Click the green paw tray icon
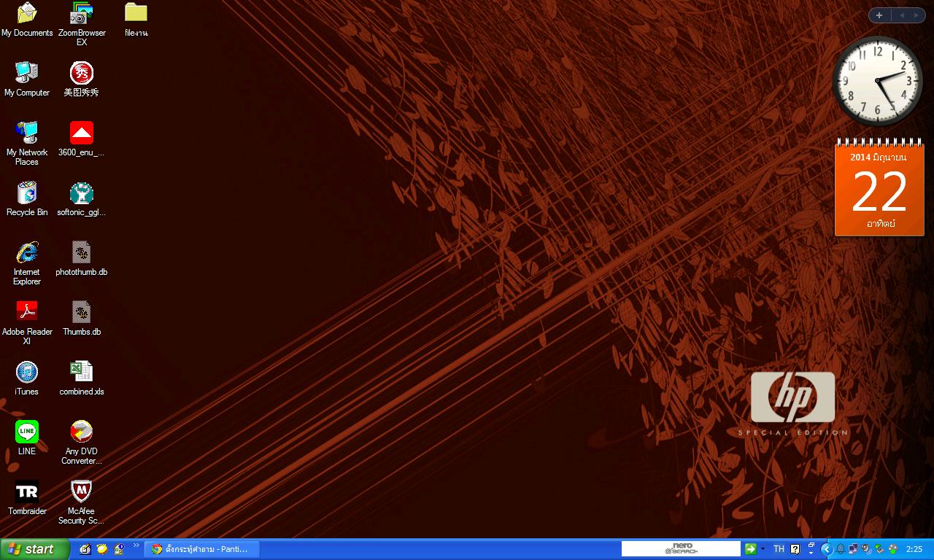The height and width of the screenshot is (560, 934). point(892,549)
